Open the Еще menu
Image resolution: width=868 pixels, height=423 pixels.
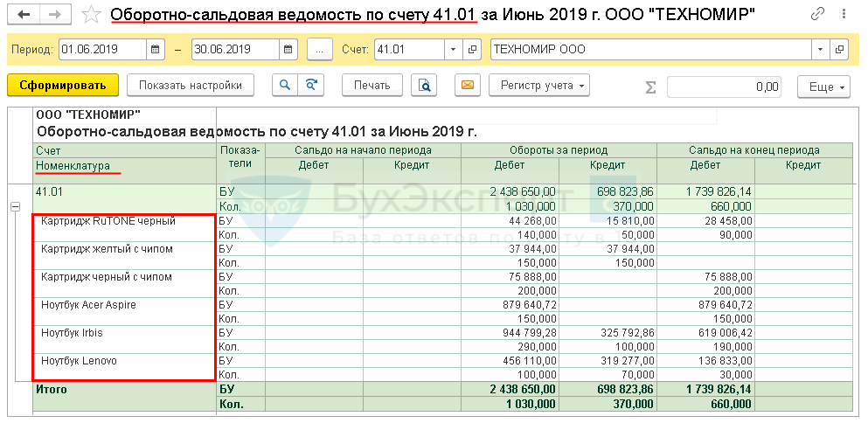823,87
